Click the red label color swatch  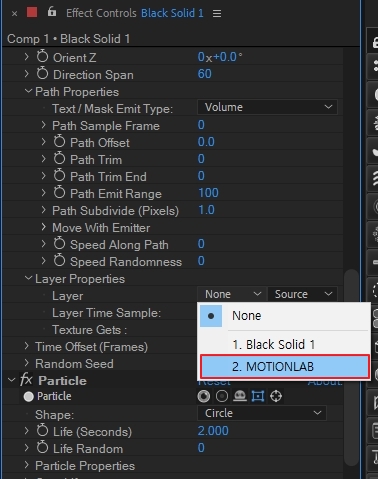(x=32, y=12)
